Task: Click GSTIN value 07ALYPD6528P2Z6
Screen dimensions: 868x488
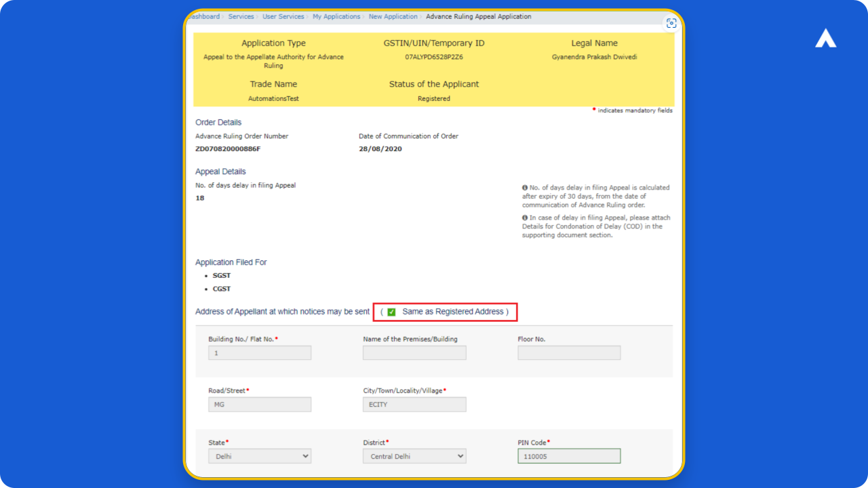Action: (x=434, y=57)
